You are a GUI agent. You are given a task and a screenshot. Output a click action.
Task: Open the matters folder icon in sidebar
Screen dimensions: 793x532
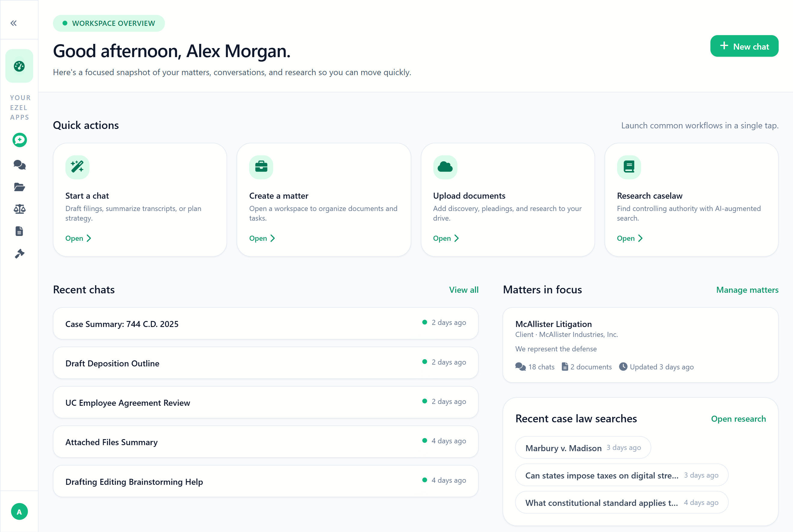tap(19, 187)
